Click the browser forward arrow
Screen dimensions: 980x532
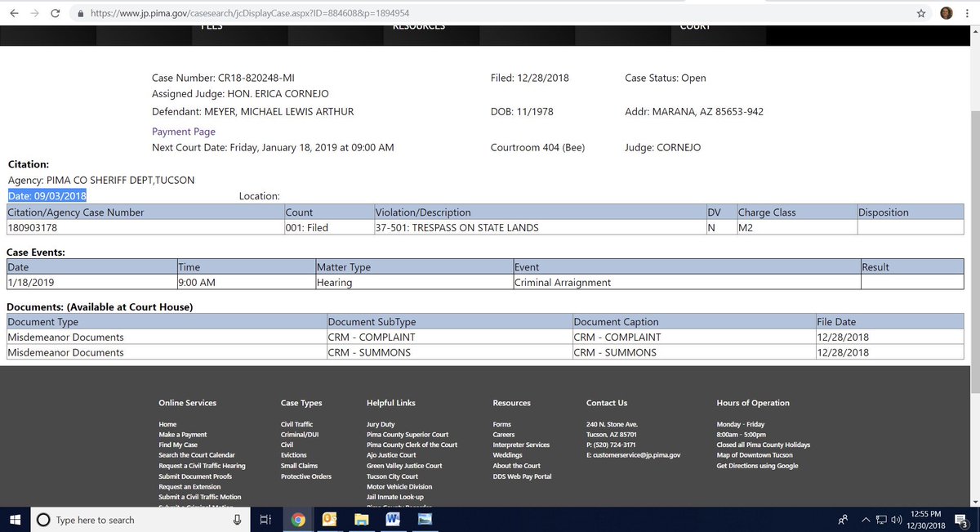click(33, 13)
